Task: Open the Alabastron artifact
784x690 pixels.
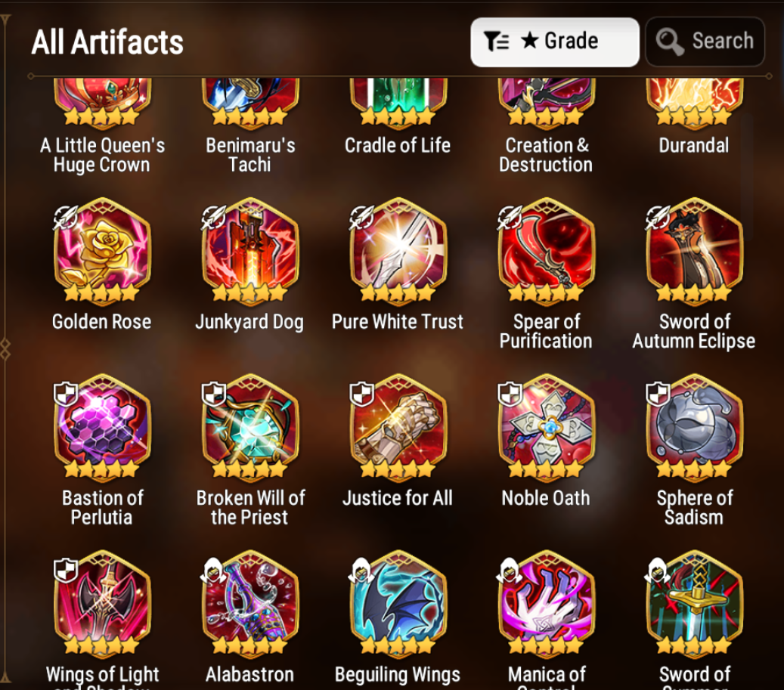Action: (250, 604)
